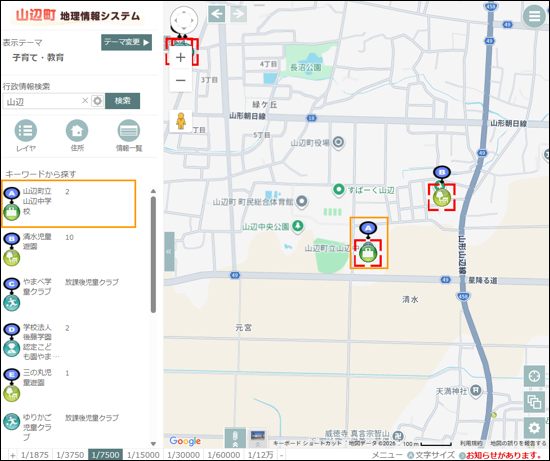
Task: Click the キーボード ショートカット link
Action: point(307,443)
